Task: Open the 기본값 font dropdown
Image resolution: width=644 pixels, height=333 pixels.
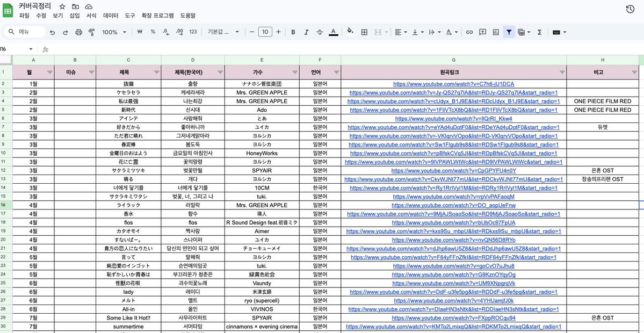Action: pos(222,32)
